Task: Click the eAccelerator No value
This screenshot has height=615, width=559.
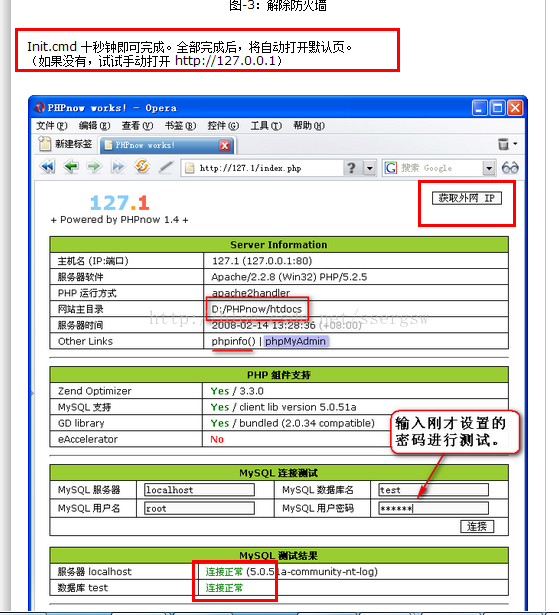Action: (x=217, y=439)
